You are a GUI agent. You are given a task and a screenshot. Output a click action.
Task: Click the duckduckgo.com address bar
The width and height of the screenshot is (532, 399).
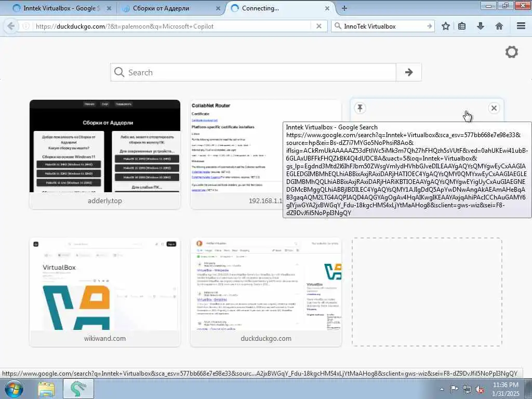[x=172, y=26]
